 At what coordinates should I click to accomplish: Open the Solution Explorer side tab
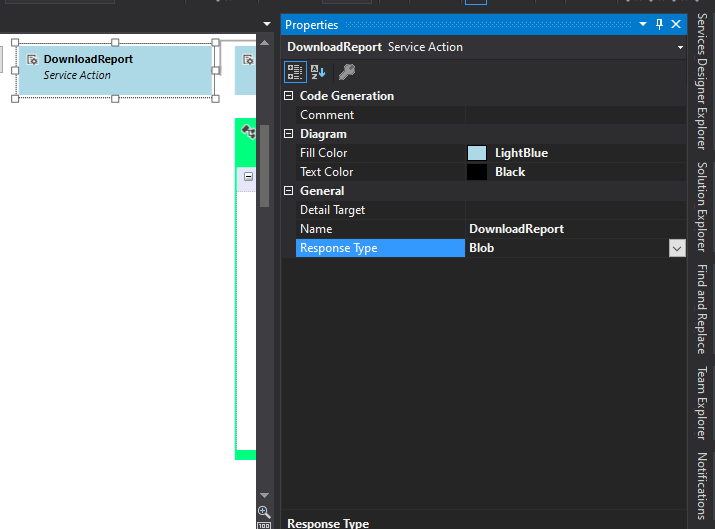point(702,207)
